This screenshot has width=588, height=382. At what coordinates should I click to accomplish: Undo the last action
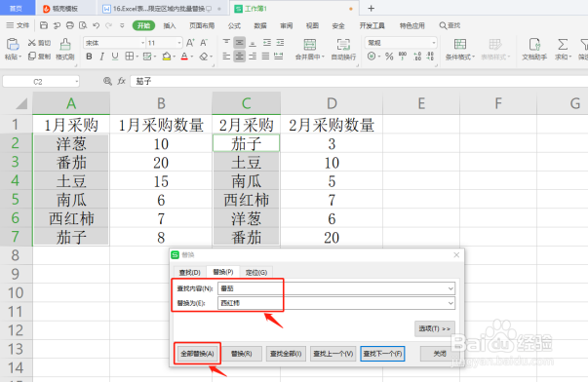coord(96,25)
